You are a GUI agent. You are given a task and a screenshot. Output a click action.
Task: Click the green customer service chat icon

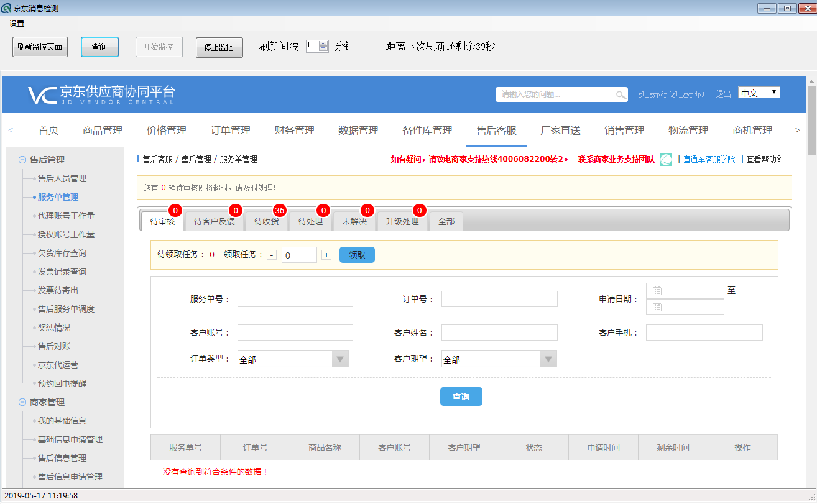[x=665, y=160]
